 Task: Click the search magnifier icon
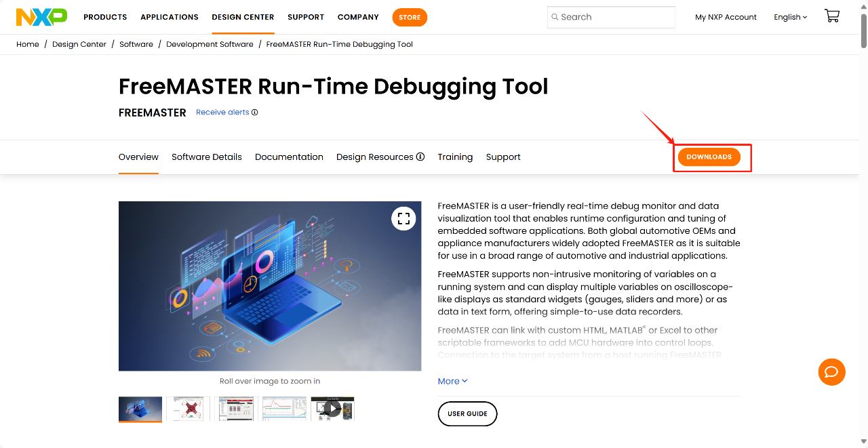click(x=555, y=17)
